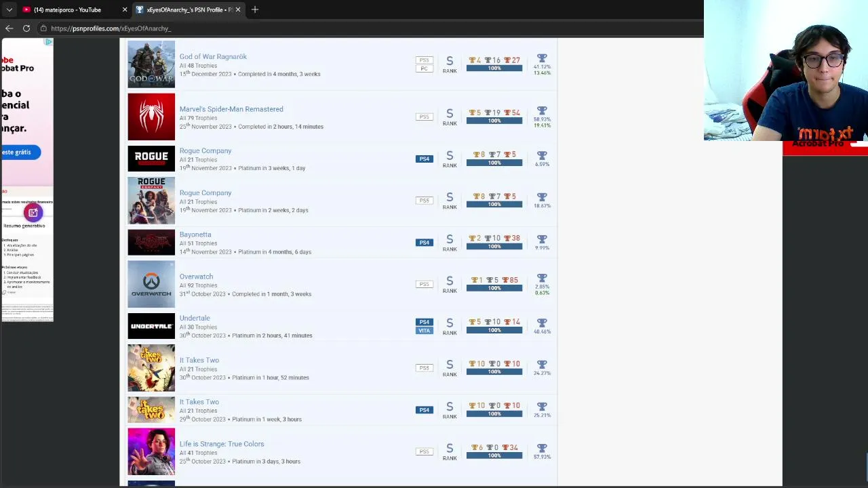Image resolution: width=868 pixels, height=488 pixels.
Task: Click 100% progress bar on God of War row
Action: click(494, 68)
